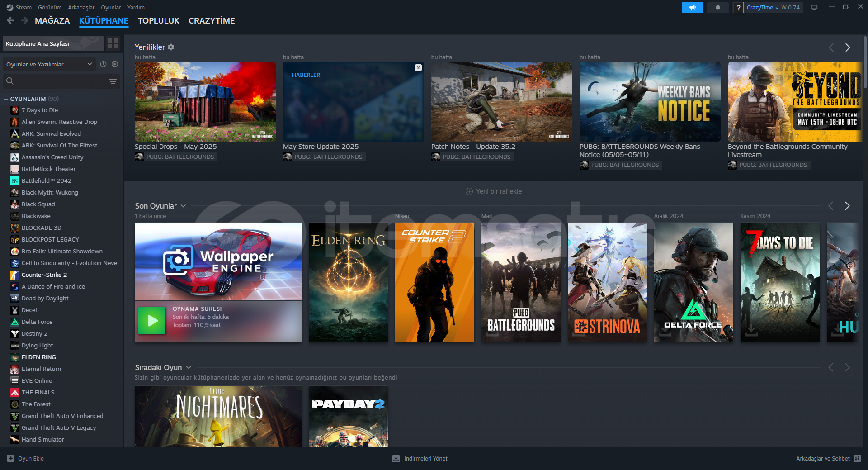Click Delta Force game icon in sidebar

(15, 322)
